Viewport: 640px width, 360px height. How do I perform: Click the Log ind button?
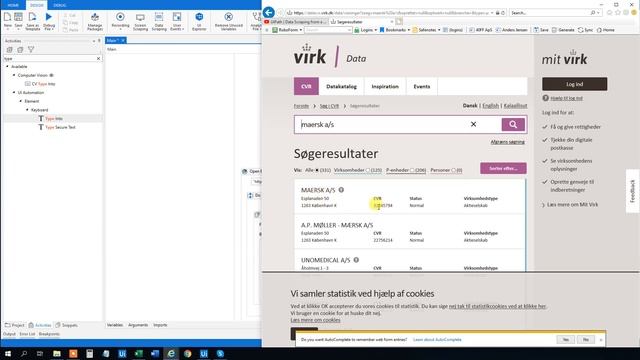coord(574,84)
